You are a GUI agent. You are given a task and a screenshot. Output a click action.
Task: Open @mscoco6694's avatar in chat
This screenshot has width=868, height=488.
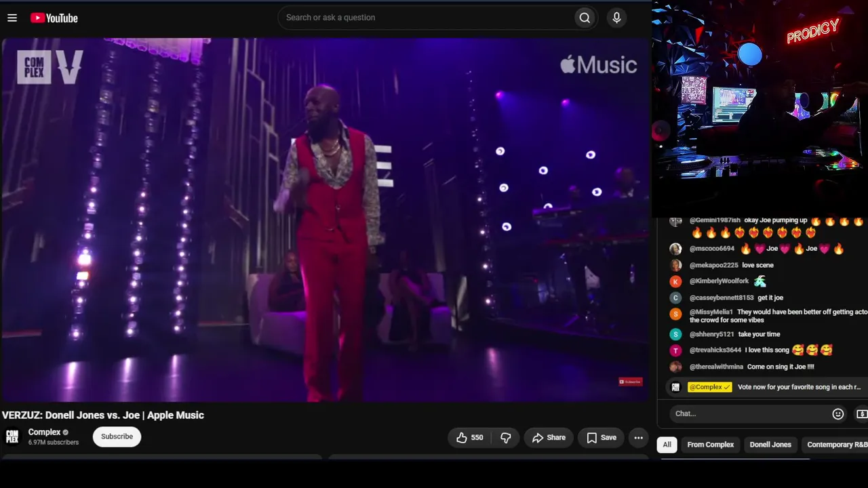point(675,249)
